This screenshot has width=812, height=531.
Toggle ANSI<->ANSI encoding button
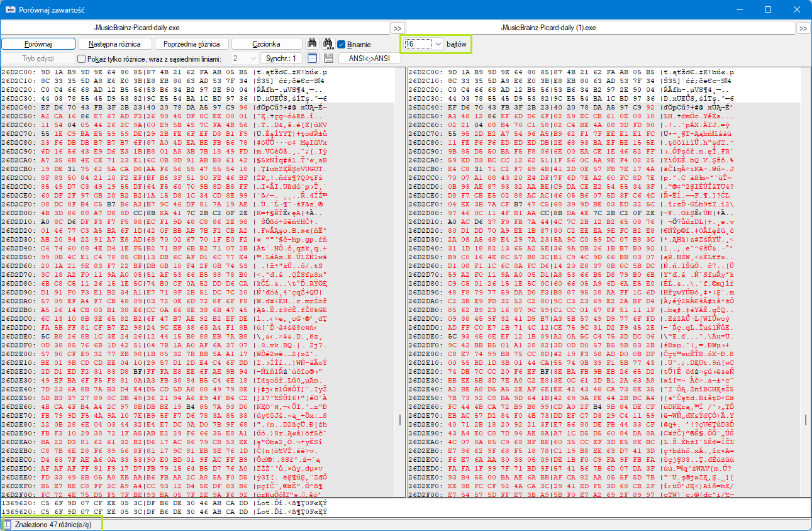pos(369,59)
